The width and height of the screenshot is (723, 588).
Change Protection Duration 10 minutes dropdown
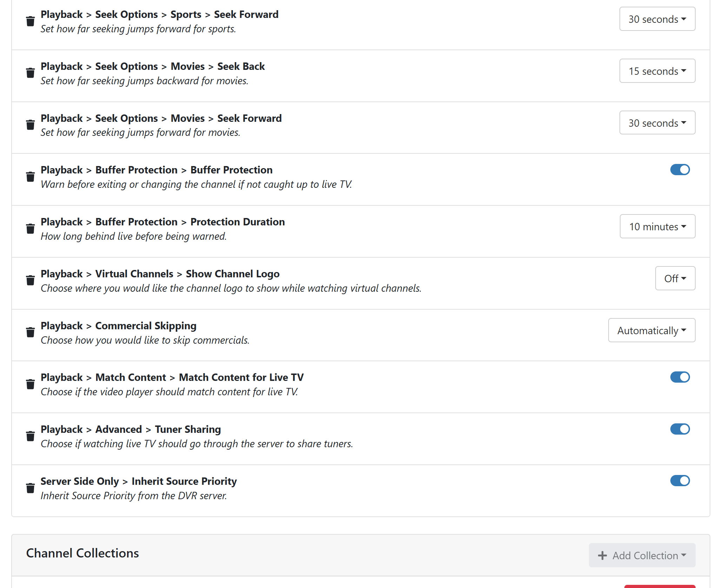(x=657, y=226)
